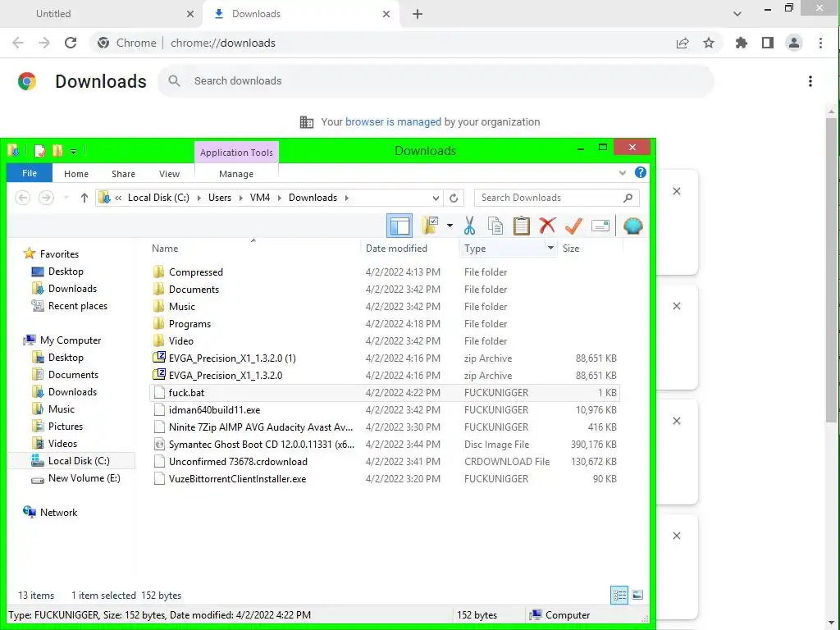Viewport: 840px width, 630px height.
Task: Click the 'browser is managed' link
Action: click(393, 121)
